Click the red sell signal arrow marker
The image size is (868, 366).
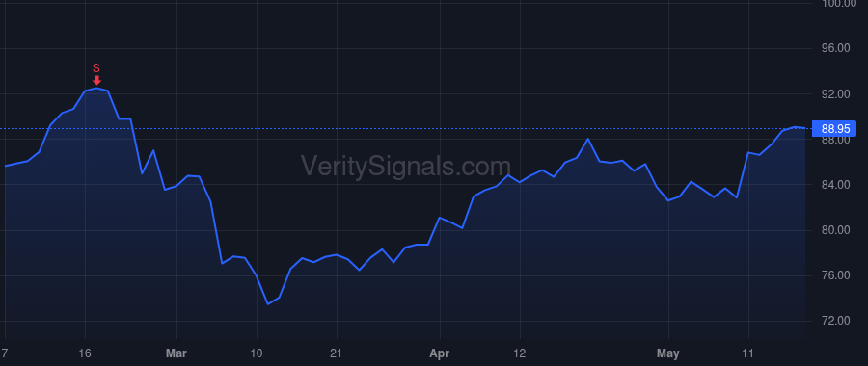96,80
